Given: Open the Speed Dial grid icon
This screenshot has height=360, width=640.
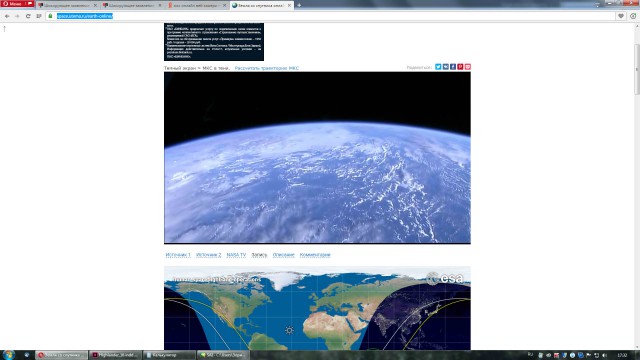Looking at the screenshot, I should [39, 16].
